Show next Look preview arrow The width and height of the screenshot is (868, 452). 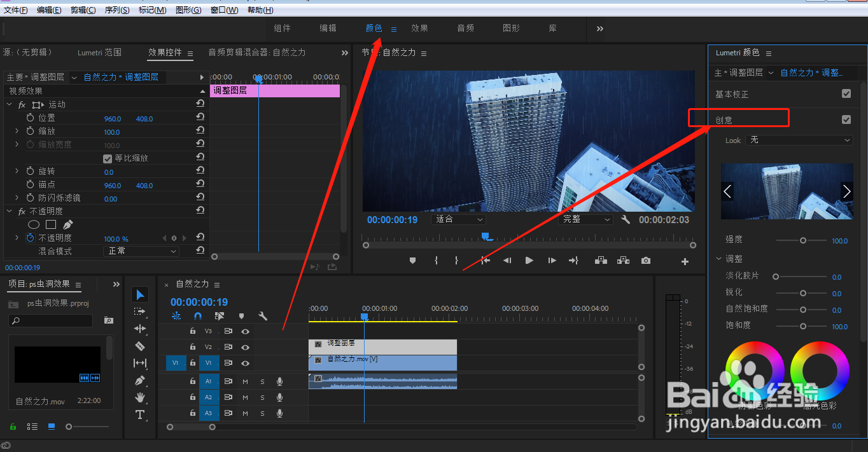(x=846, y=191)
